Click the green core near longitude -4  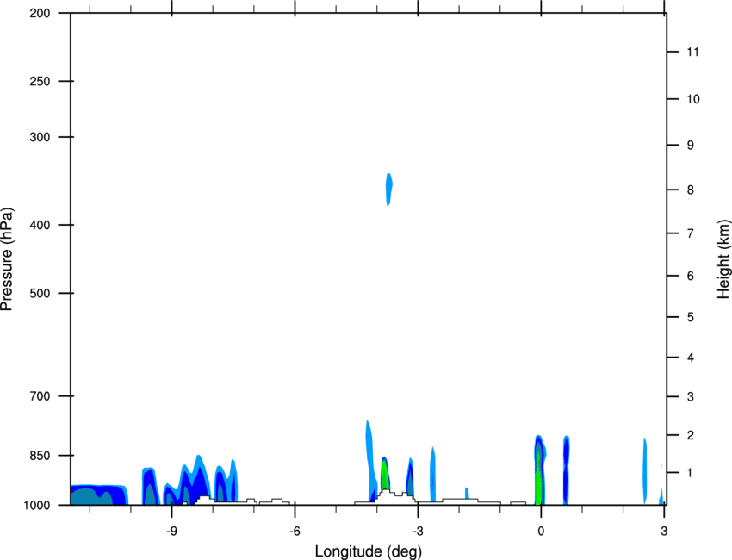(384, 474)
